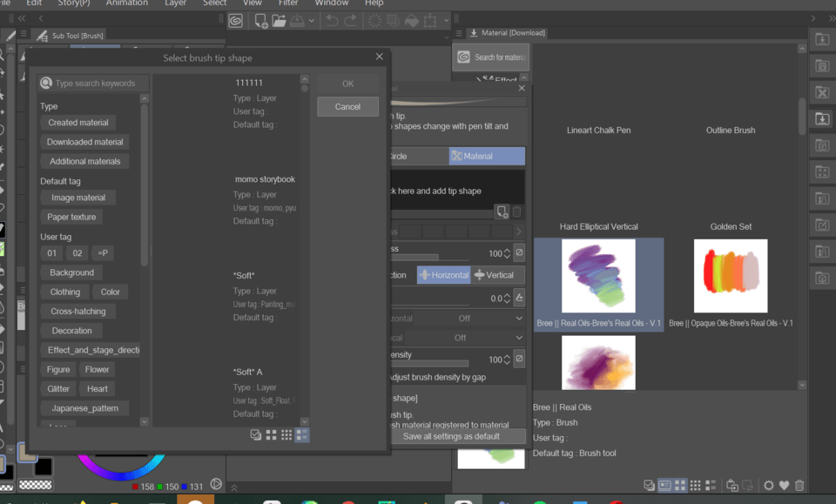This screenshot has height=504, width=836.
Task: Click add brush tip shape icon in Sub Tool Detail
Action: click(x=502, y=212)
